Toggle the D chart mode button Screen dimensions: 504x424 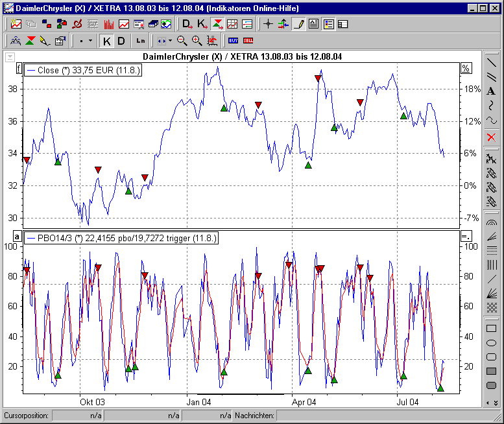[x=121, y=41]
